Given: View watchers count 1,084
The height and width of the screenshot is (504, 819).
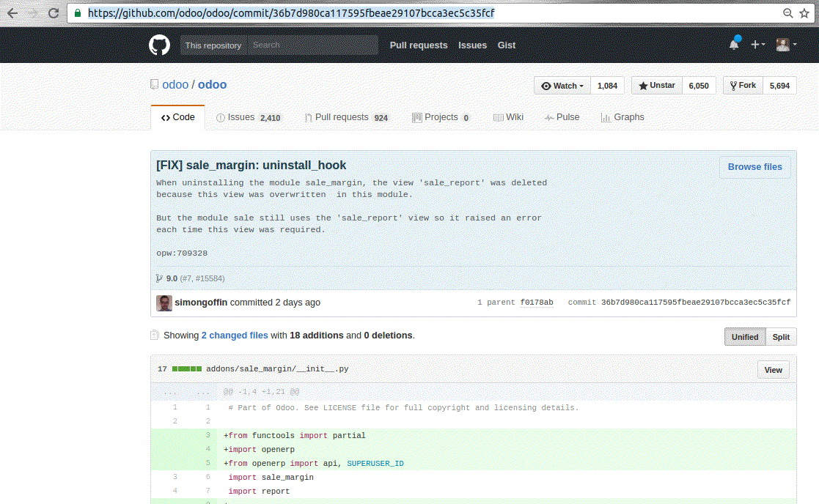Looking at the screenshot, I should (607, 86).
